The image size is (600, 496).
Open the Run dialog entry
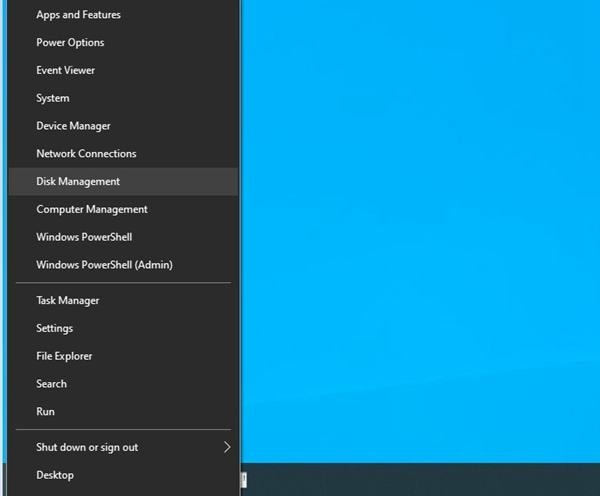(123, 411)
